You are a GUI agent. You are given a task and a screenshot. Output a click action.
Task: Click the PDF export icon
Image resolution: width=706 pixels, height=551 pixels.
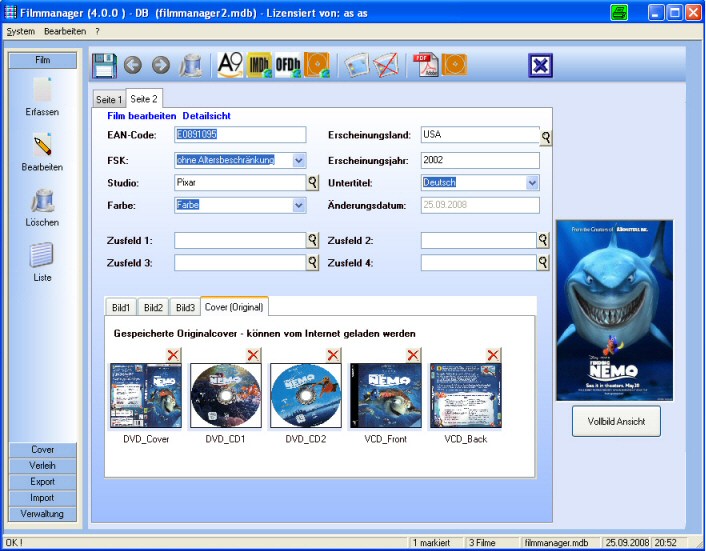(x=426, y=66)
